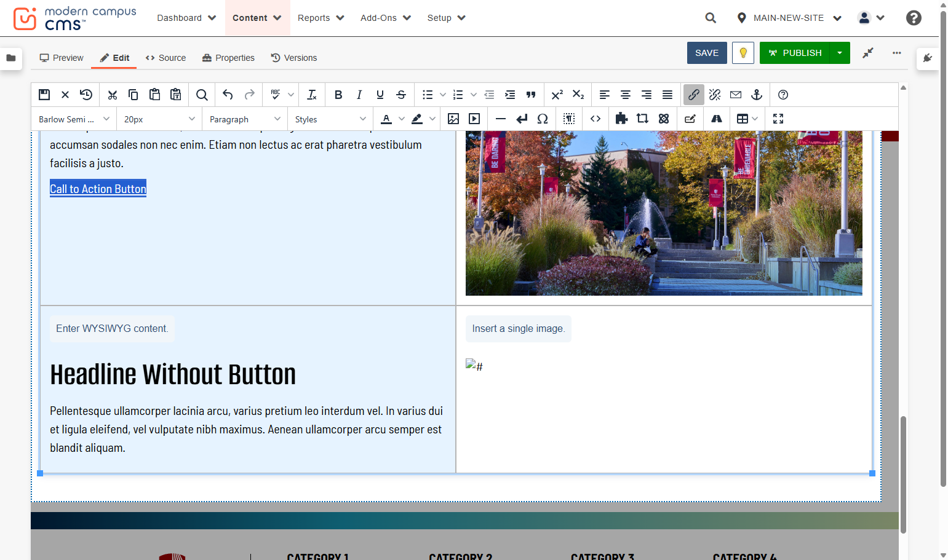The width and height of the screenshot is (948, 560).
Task: Open the Reports menu
Action: 321,18
